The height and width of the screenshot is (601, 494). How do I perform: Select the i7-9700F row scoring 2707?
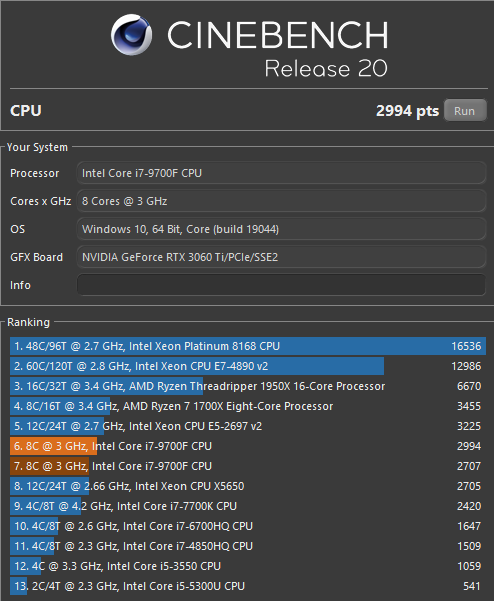point(248,466)
